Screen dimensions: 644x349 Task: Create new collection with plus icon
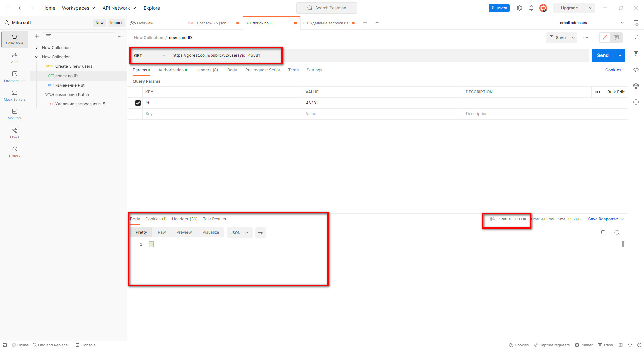[37, 36]
